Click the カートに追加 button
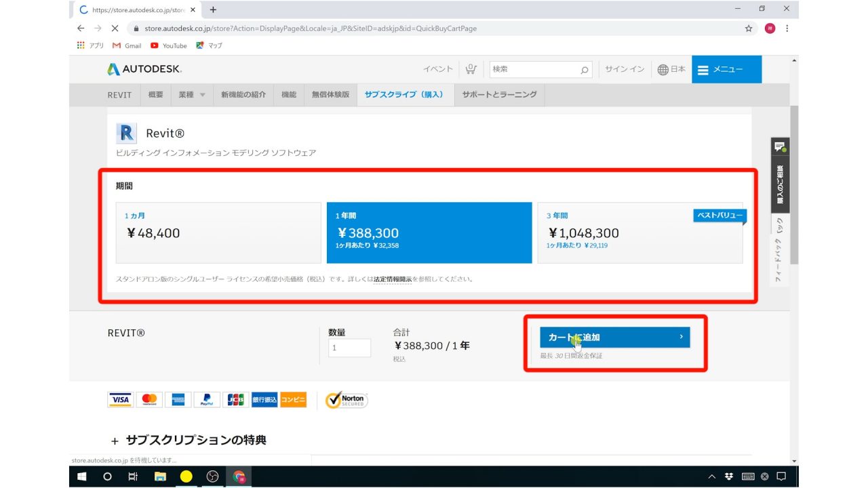The height and width of the screenshot is (488, 868). [x=614, y=337]
